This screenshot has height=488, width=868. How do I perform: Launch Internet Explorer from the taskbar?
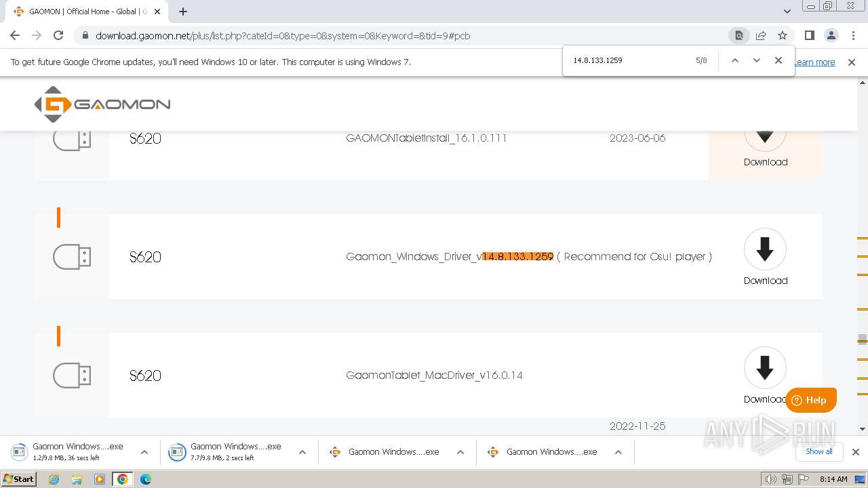tap(54, 479)
